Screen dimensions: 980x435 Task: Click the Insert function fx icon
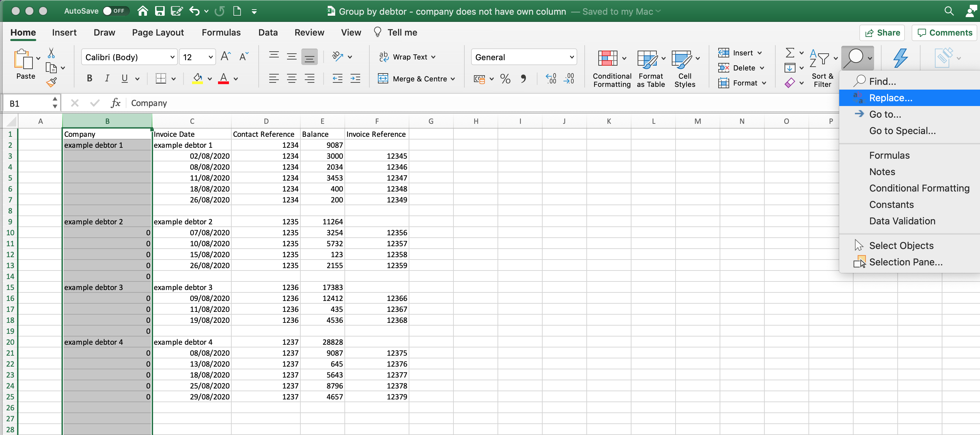click(x=115, y=103)
